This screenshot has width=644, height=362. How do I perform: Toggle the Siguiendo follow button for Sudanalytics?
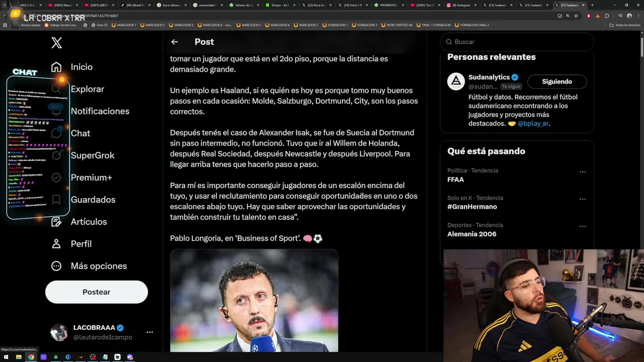pyautogui.click(x=557, y=81)
